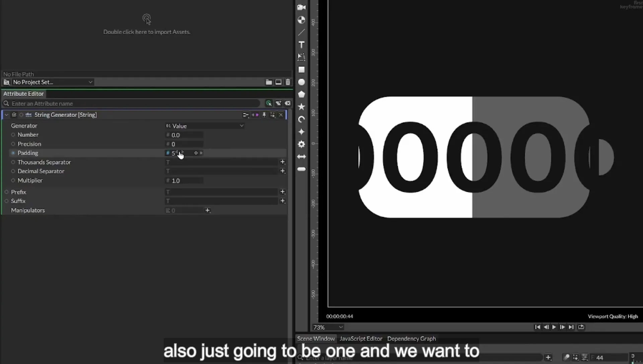Select the Arrow shape tool
This screenshot has width=643, height=364.
(301, 157)
